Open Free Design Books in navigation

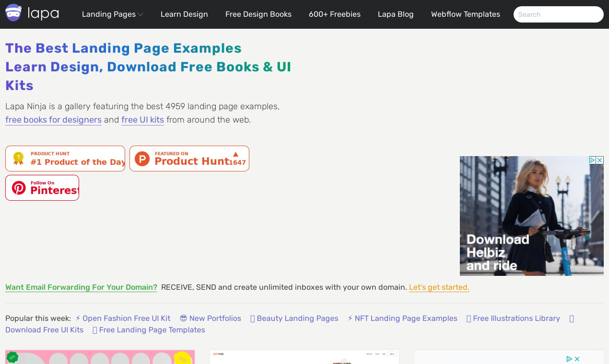(x=258, y=14)
